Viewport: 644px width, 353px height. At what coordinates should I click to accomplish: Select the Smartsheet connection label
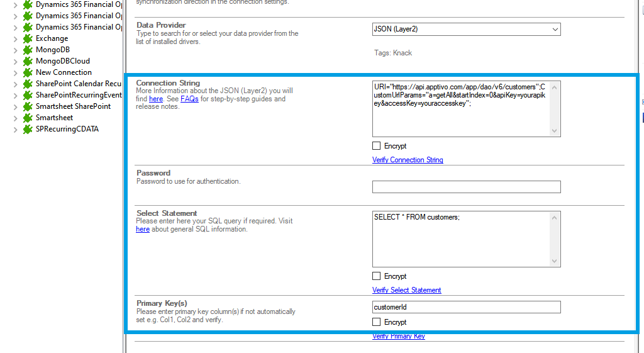click(54, 118)
